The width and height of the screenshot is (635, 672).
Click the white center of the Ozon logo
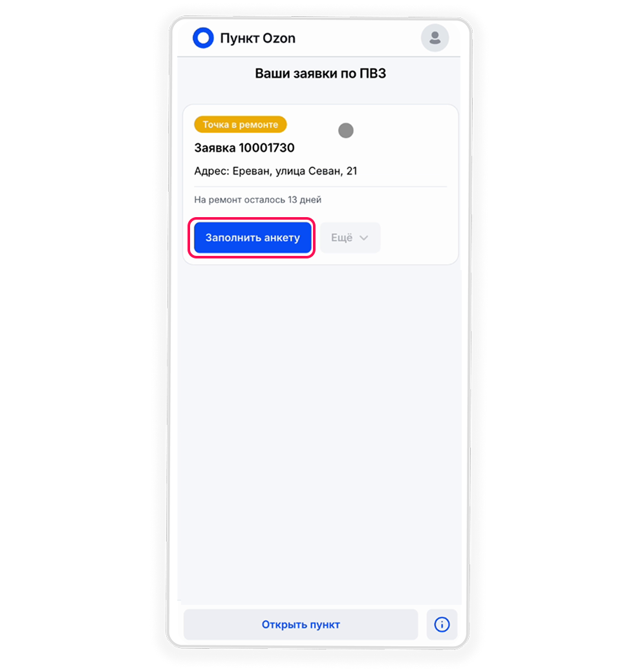coord(203,37)
